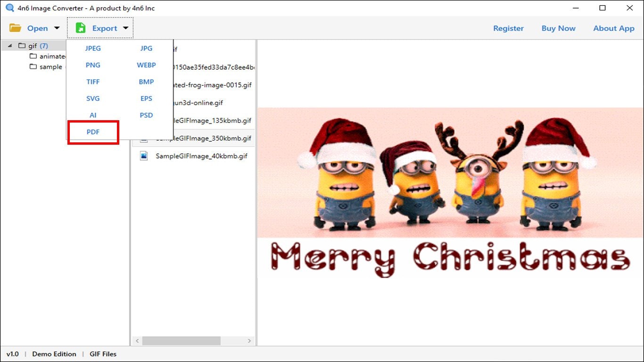Screen dimensions: 644x362
Task: Click the folder icon beside the animated subfolder
Action: pos(33,56)
